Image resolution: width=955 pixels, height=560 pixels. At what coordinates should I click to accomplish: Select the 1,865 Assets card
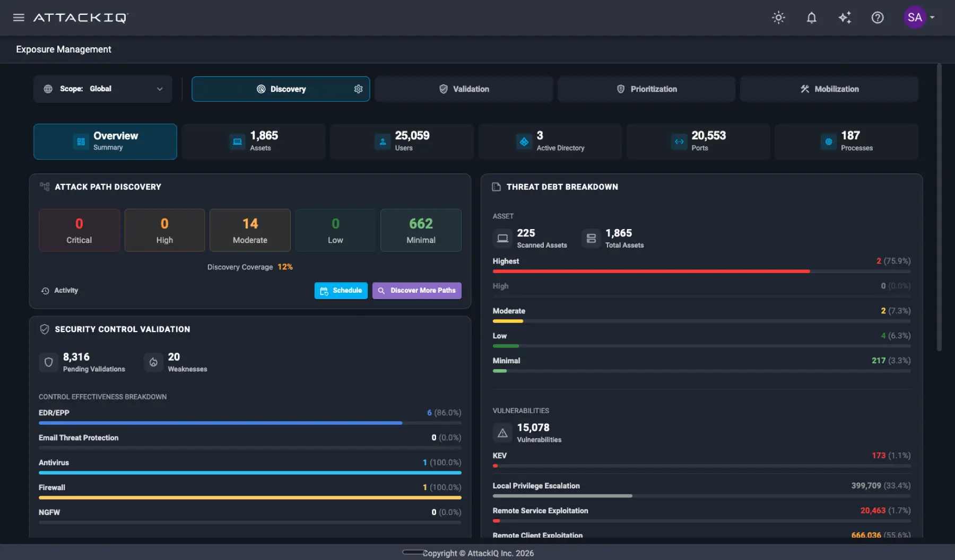[254, 142]
